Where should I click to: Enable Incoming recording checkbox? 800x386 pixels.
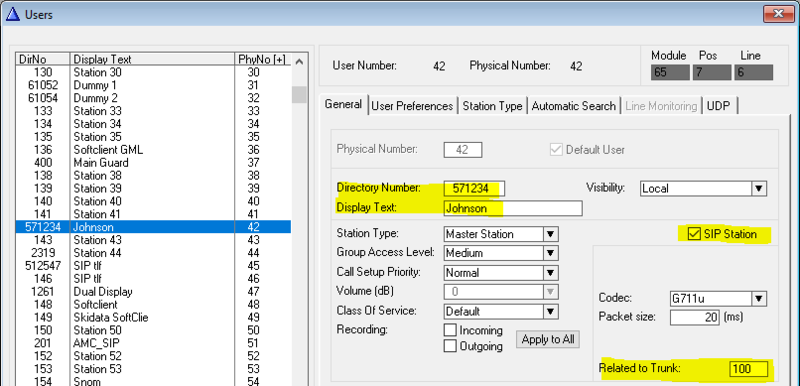450,330
